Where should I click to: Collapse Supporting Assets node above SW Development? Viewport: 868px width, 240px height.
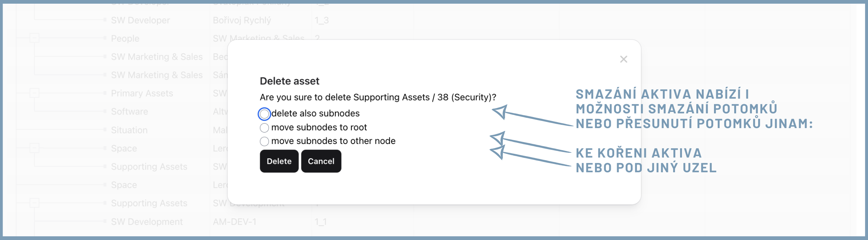(x=34, y=203)
